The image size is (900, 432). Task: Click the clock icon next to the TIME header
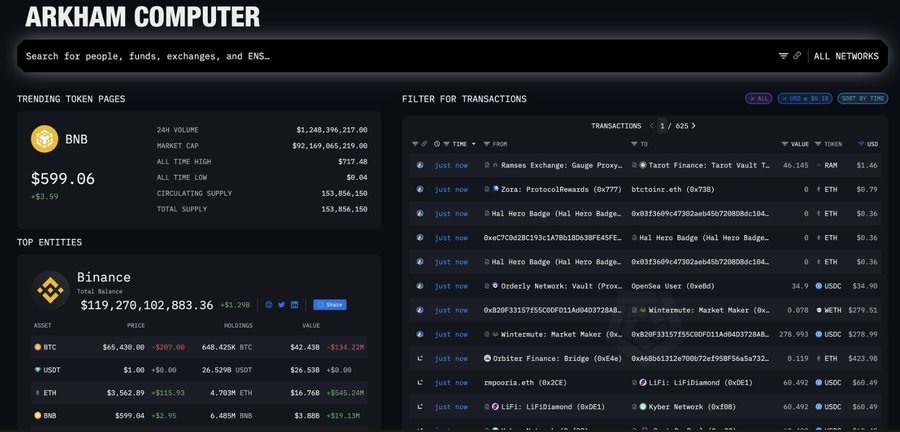click(437, 144)
